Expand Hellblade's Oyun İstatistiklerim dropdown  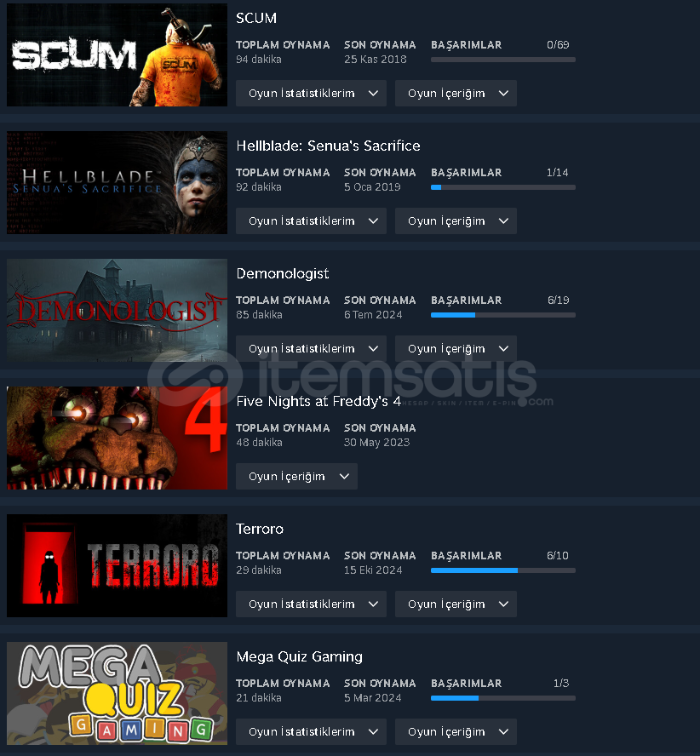tap(311, 221)
